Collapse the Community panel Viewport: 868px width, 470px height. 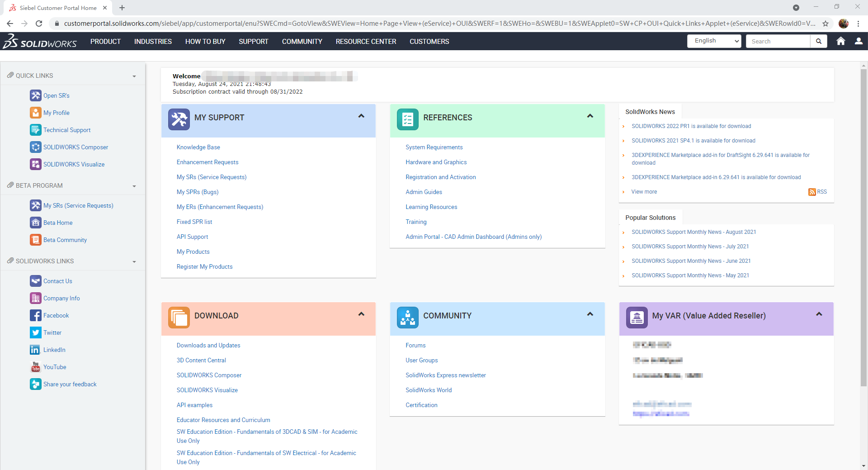coord(590,314)
